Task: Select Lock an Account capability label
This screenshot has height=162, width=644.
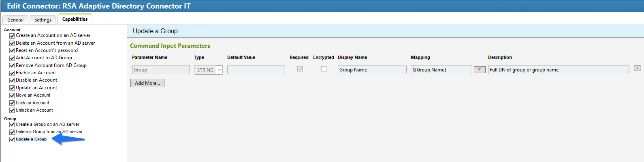Action: coord(32,103)
